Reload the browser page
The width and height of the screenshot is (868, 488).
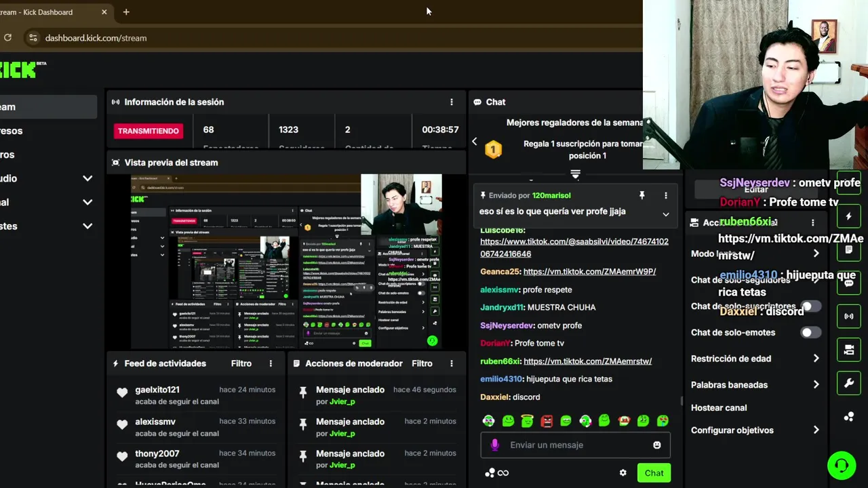[7, 38]
